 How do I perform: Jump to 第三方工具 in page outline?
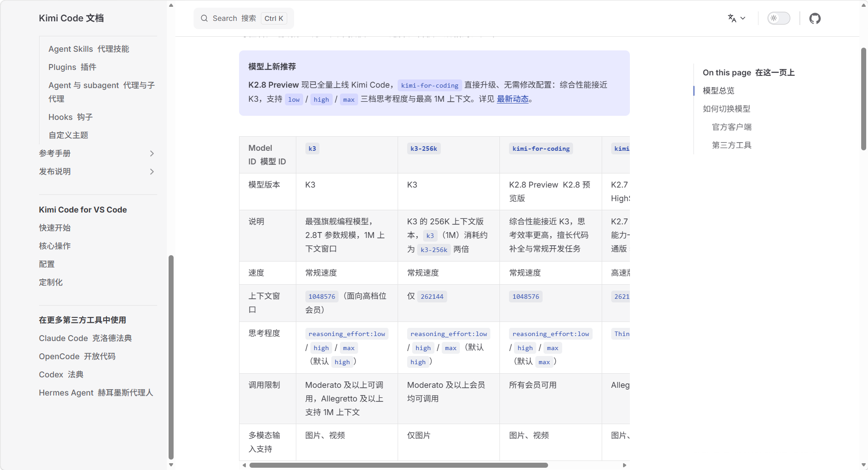732,145
